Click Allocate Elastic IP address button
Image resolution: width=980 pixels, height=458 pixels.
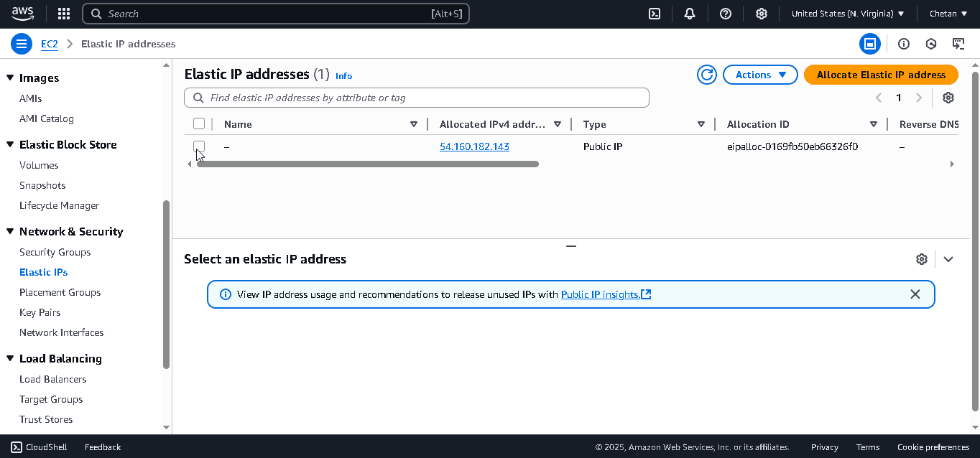pyautogui.click(x=881, y=75)
